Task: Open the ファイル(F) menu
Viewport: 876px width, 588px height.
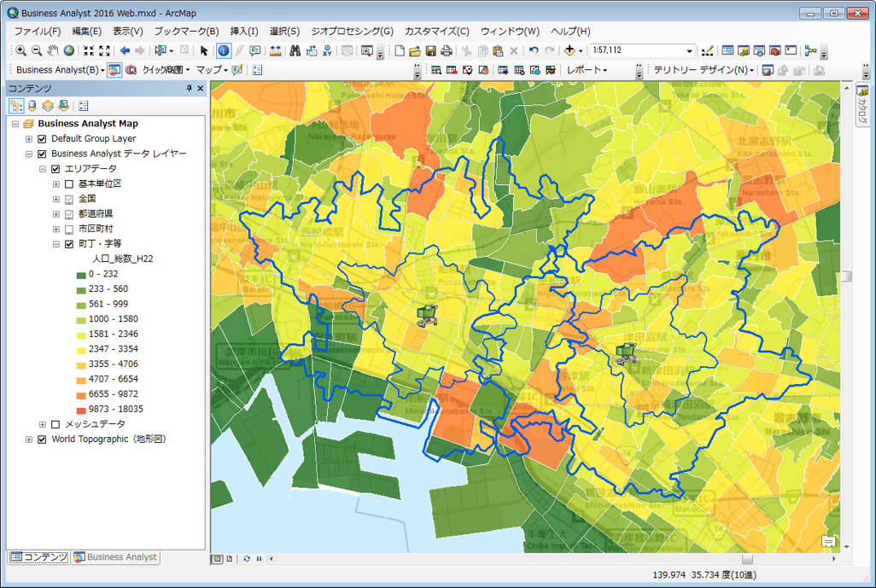Action: (x=38, y=32)
